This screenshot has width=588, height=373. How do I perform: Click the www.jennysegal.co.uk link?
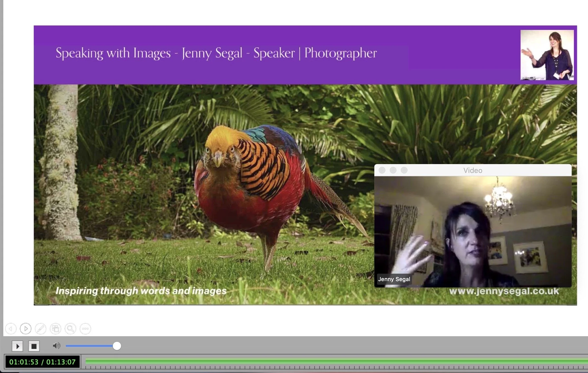[504, 291]
